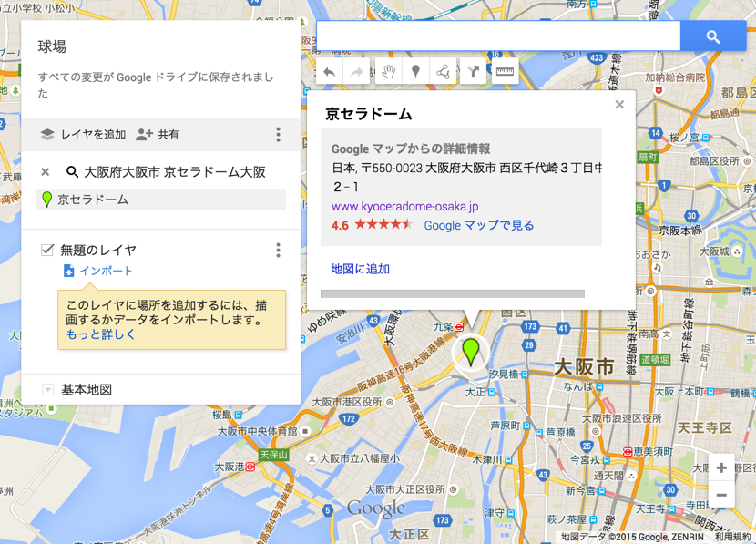Click the 基本地図 label
756x544 pixels.
coord(87,390)
